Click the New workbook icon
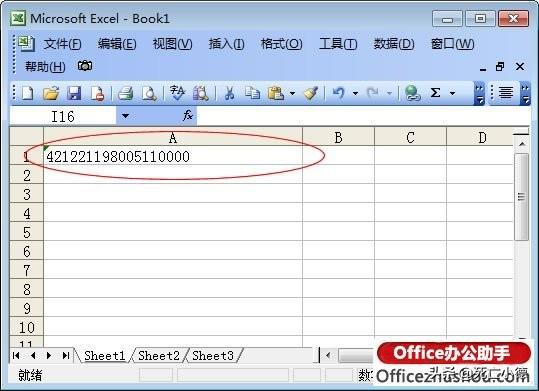Image resolution: width=539 pixels, height=391 pixels. click(28, 93)
